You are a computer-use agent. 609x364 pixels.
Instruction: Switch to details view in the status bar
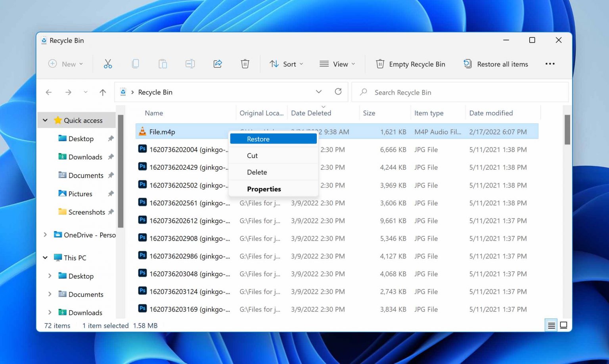coord(551,325)
